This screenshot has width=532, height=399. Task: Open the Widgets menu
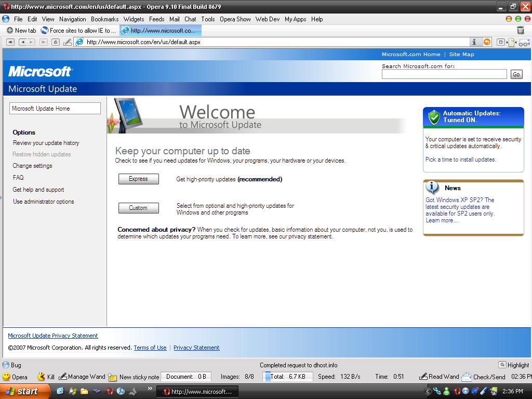click(x=134, y=19)
